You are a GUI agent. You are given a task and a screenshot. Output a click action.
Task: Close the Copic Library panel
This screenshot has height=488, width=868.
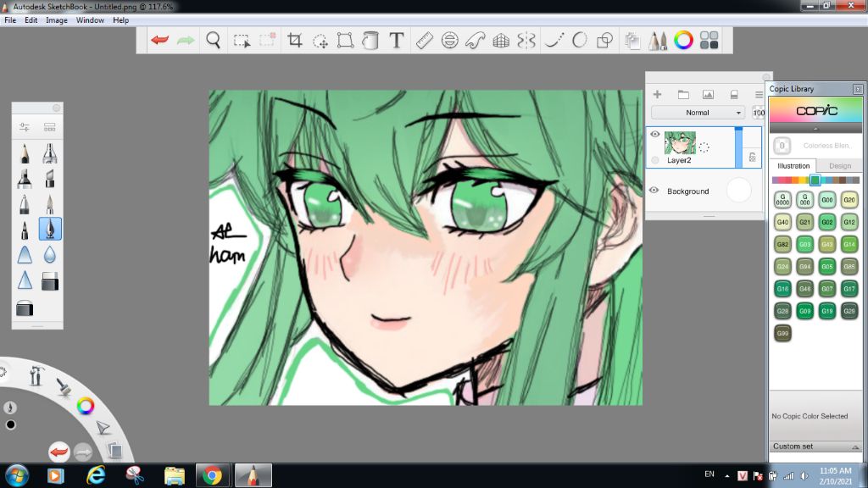point(858,88)
